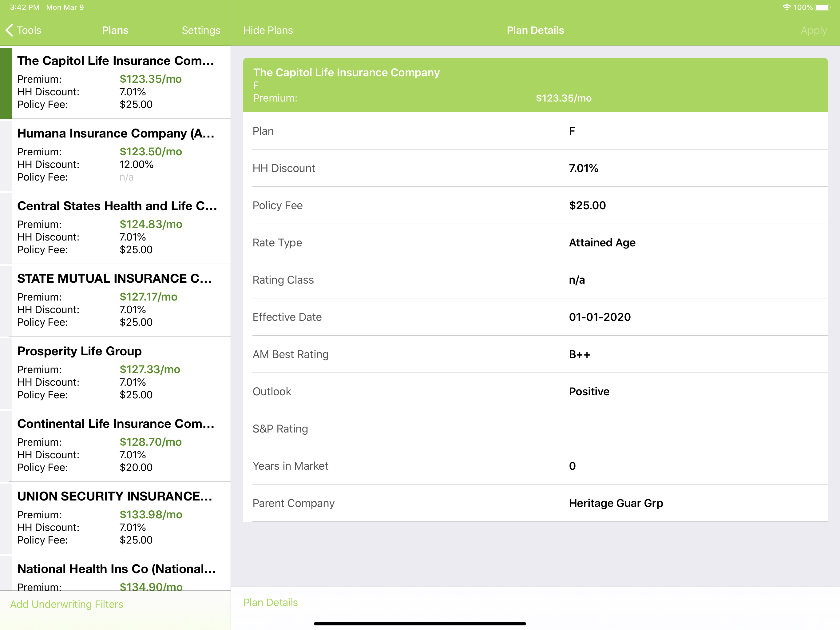Tap the $133.98/mo premium value
Viewport: 840px width, 630px height.
pyautogui.click(x=151, y=514)
